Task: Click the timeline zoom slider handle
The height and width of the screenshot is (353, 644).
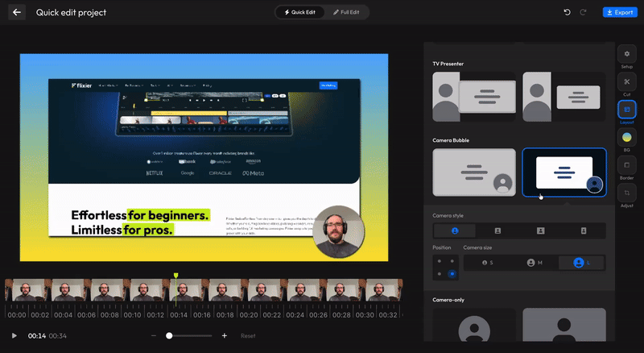Action: coord(169,335)
